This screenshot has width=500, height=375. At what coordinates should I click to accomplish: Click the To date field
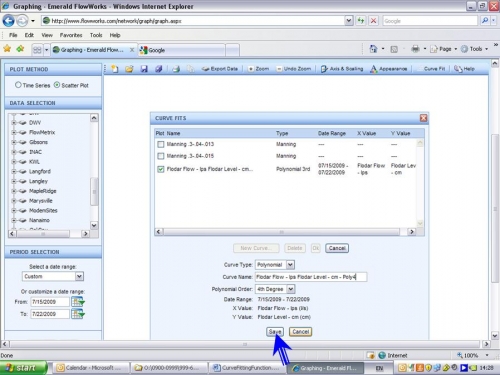pos(50,314)
